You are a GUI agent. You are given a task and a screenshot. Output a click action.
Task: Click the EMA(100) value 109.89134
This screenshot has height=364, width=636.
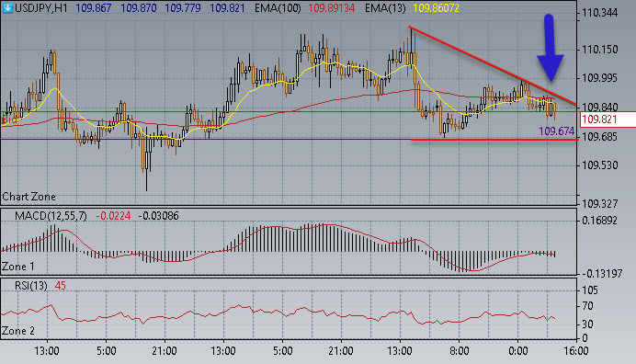click(x=332, y=7)
